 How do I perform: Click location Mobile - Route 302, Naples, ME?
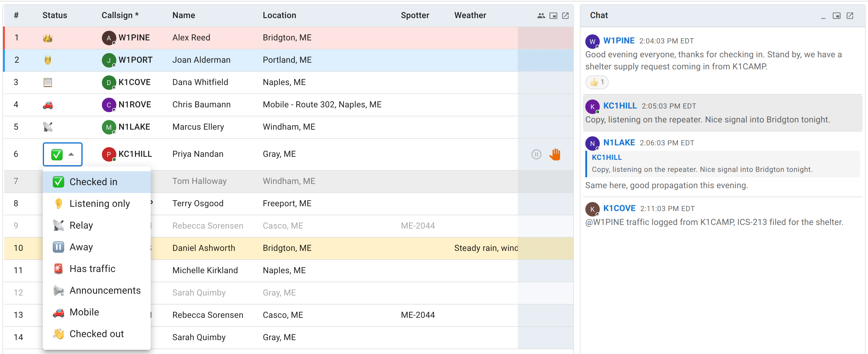pos(322,105)
